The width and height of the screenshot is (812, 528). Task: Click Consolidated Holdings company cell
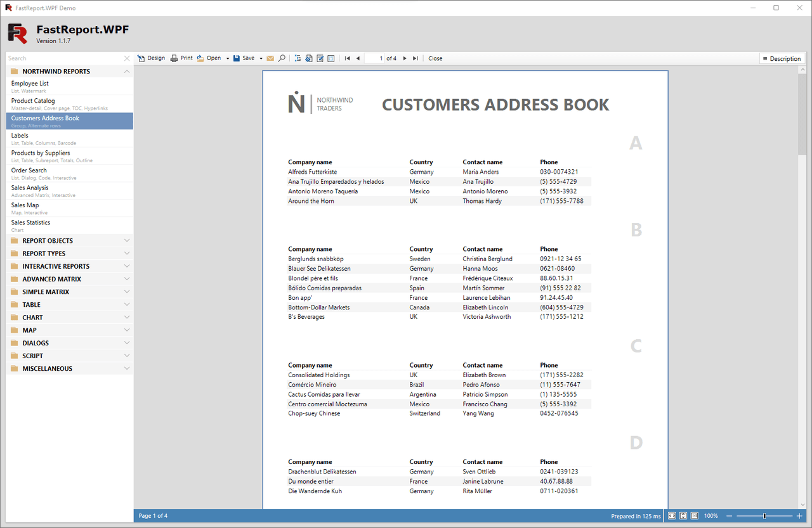click(319, 375)
